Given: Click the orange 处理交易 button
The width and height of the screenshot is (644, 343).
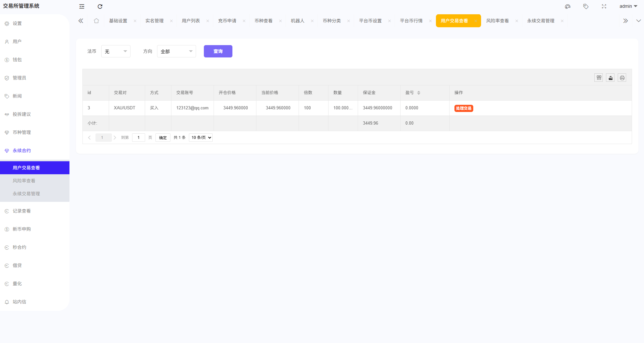Looking at the screenshot, I should click(x=464, y=108).
